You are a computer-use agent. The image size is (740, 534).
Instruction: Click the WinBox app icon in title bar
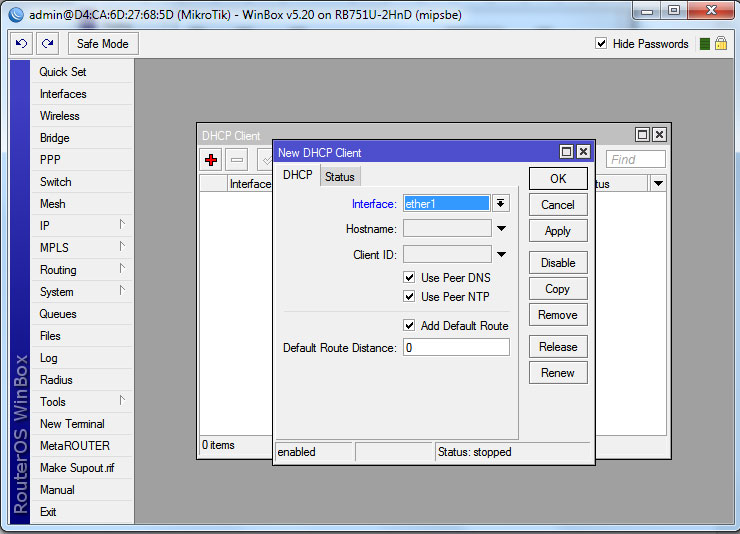pos(15,12)
